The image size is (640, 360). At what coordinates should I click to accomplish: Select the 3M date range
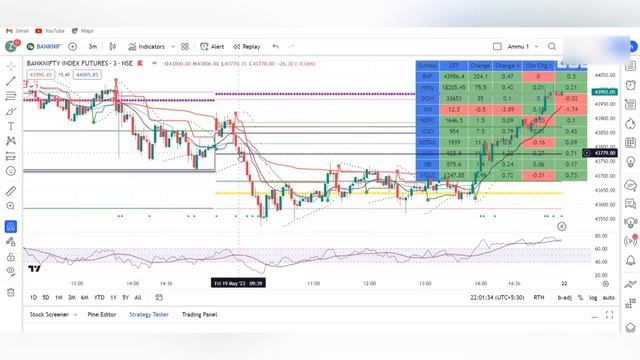[71, 298]
